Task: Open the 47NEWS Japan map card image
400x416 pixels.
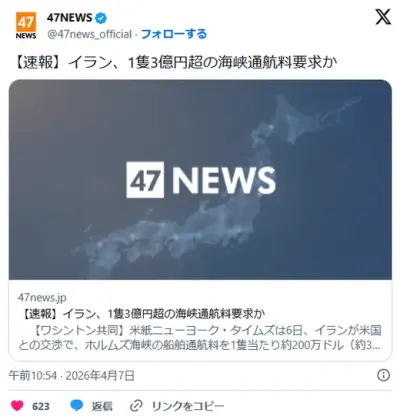Action: (x=200, y=180)
